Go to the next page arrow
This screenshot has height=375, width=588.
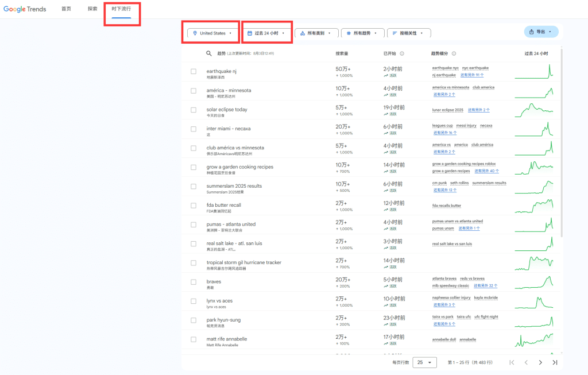540,362
